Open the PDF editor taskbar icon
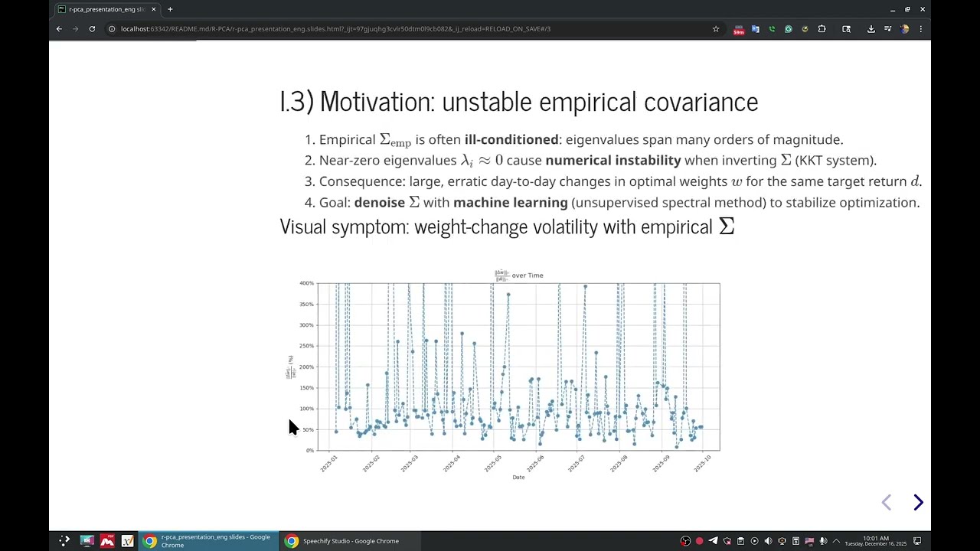The image size is (980, 551). click(x=107, y=541)
